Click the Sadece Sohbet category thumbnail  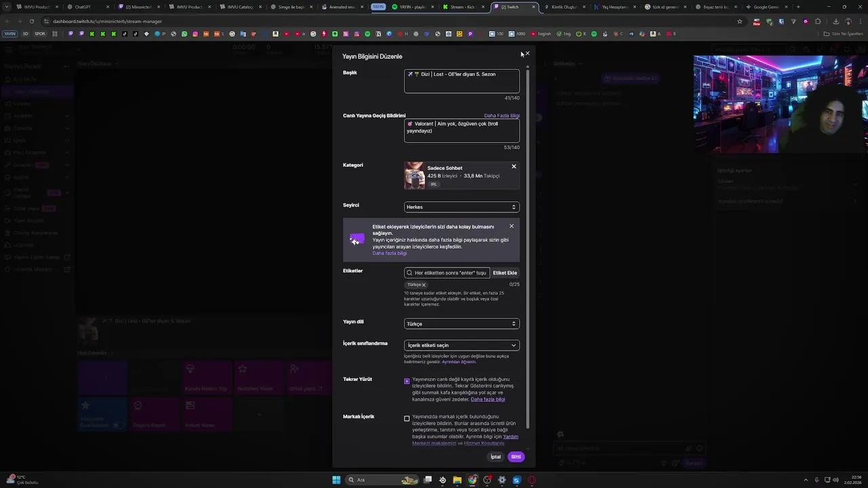tap(414, 176)
